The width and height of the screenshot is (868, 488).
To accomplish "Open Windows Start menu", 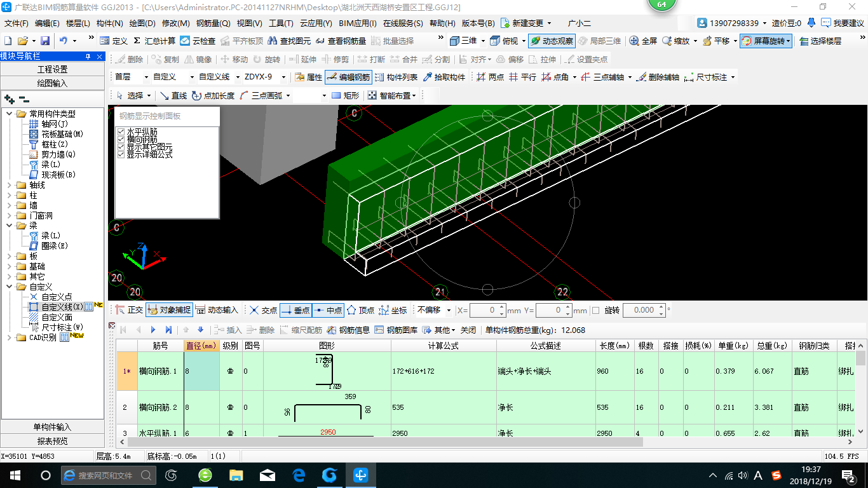I will pyautogui.click(x=15, y=475).
